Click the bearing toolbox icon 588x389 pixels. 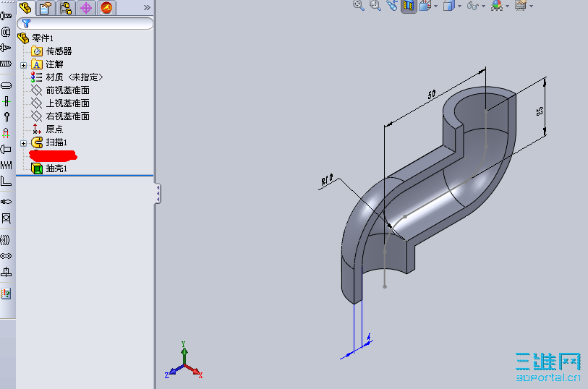(6, 218)
